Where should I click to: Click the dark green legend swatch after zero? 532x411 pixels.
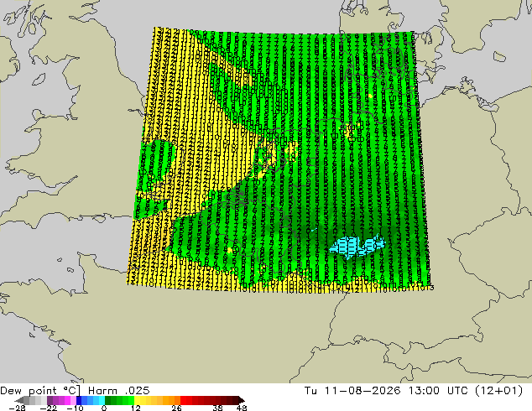pyautogui.click(x=108, y=400)
